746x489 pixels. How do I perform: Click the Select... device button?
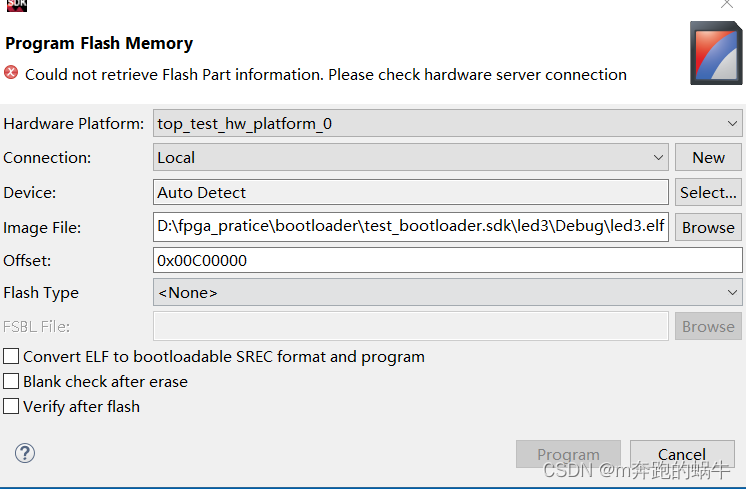coord(708,192)
